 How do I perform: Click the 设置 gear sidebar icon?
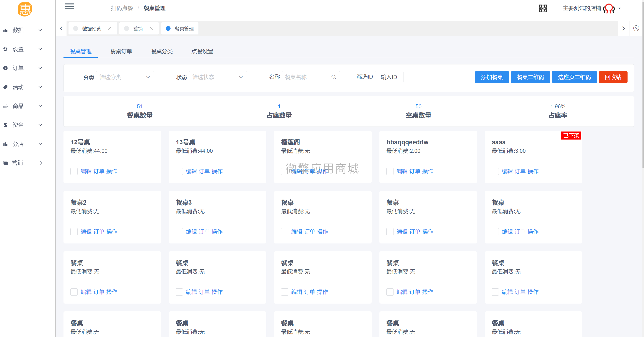[x=5, y=49]
